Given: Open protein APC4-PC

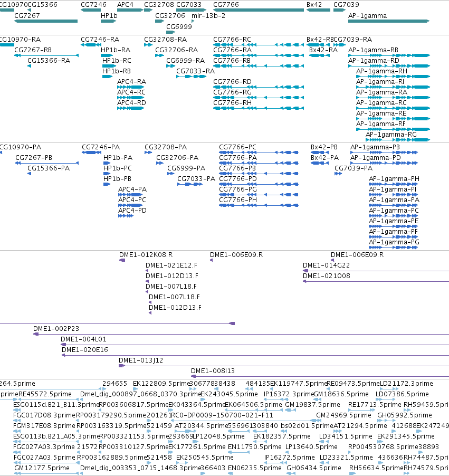Looking at the screenshot, I should click(x=132, y=200).
